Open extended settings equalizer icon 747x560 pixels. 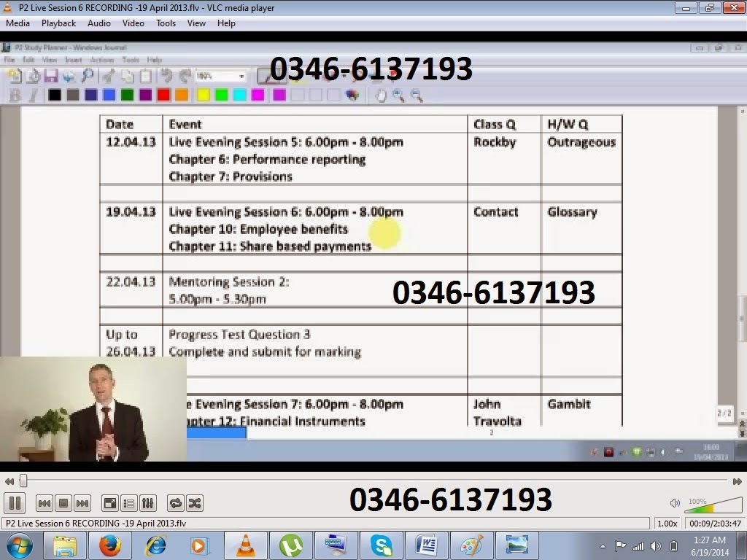pyautogui.click(x=147, y=503)
